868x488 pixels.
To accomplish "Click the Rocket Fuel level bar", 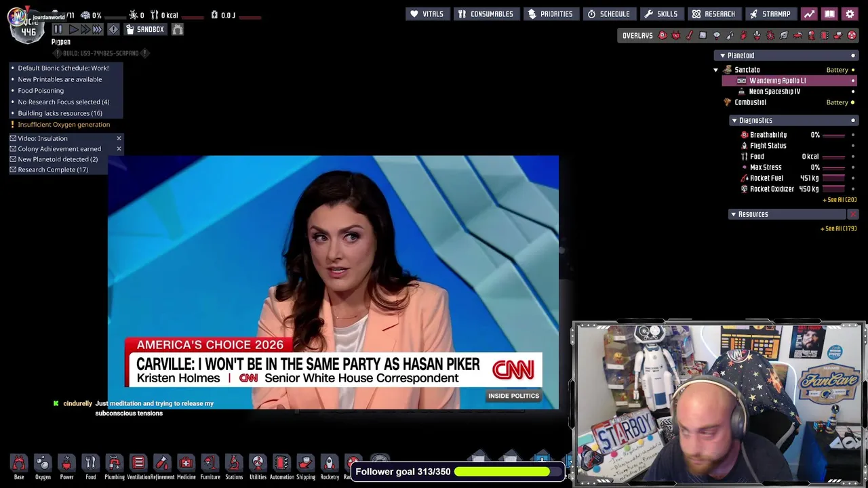I will (834, 178).
